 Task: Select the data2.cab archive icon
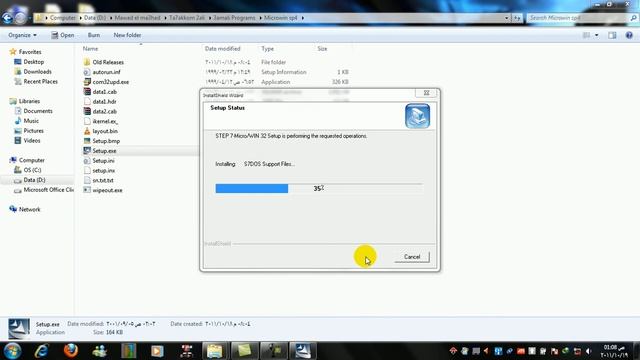point(87,111)
